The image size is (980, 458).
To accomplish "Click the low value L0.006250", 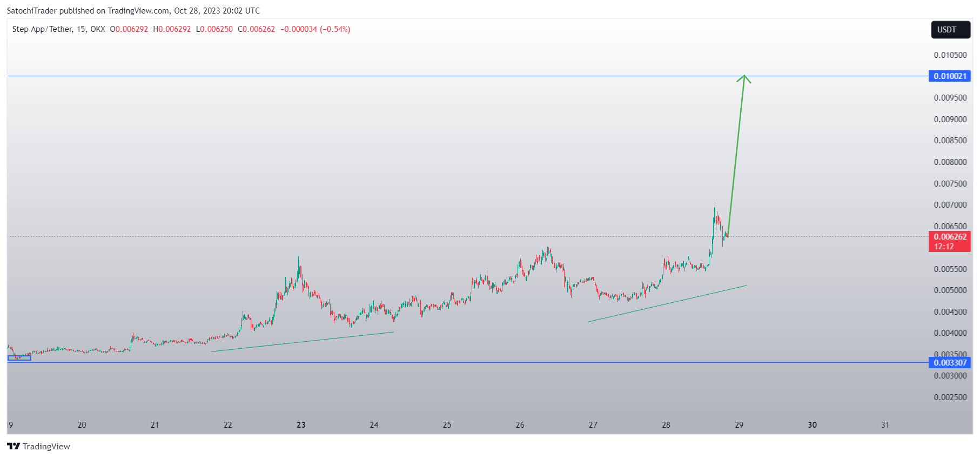I will [214, 29].
